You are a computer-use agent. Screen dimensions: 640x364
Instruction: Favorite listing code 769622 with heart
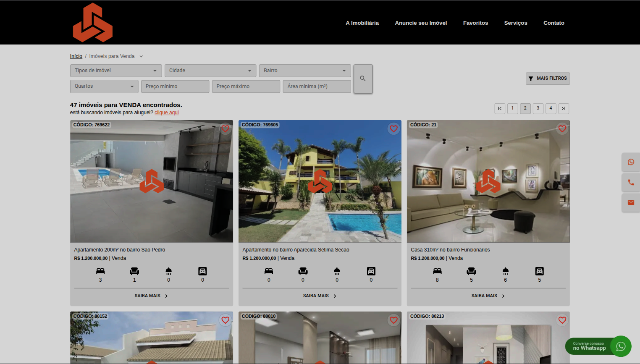point(226,129)
